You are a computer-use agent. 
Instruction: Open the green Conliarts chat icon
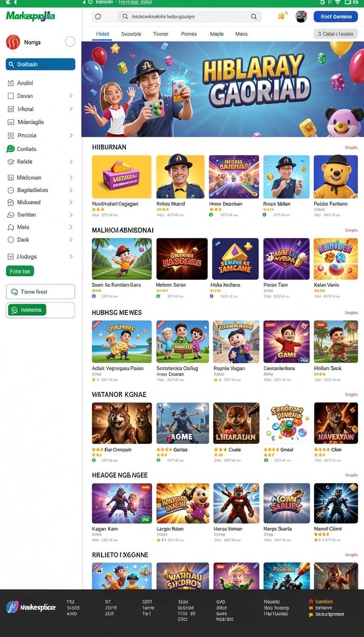(10, 149)
